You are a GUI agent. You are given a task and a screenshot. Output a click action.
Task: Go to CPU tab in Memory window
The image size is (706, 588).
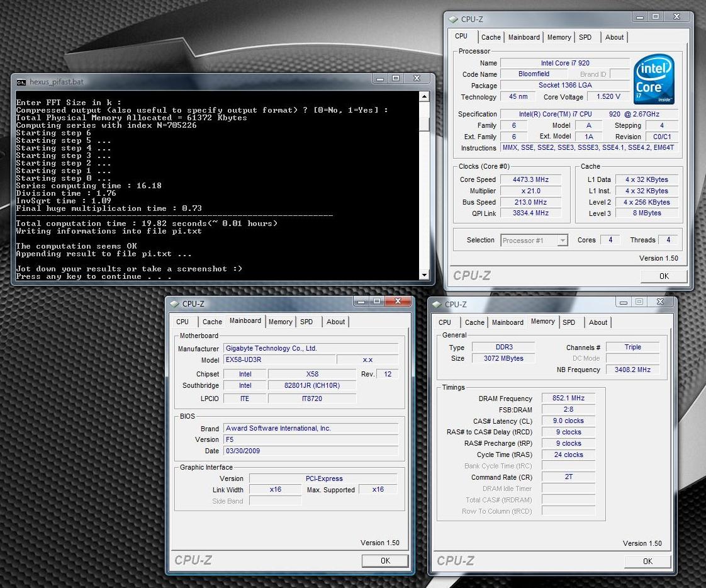(445, 322)
